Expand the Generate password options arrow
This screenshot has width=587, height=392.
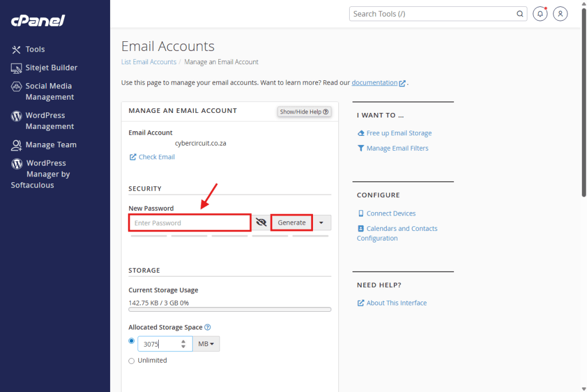tap(322, 222)
